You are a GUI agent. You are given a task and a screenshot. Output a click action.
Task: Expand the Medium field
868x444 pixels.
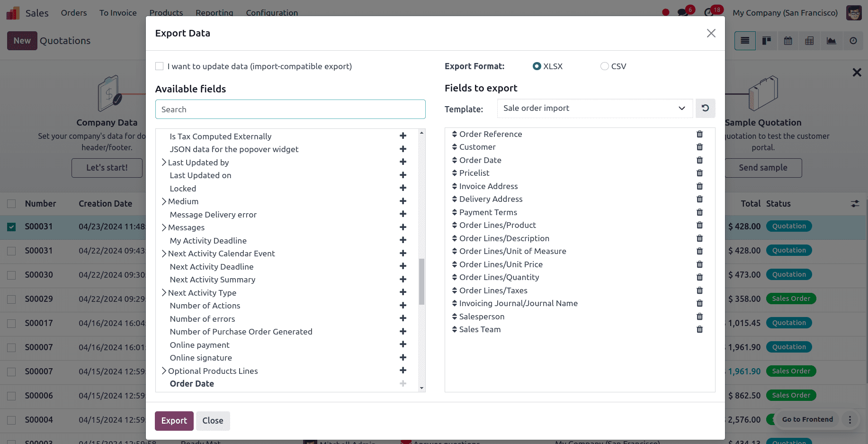(x=164, y=201)
